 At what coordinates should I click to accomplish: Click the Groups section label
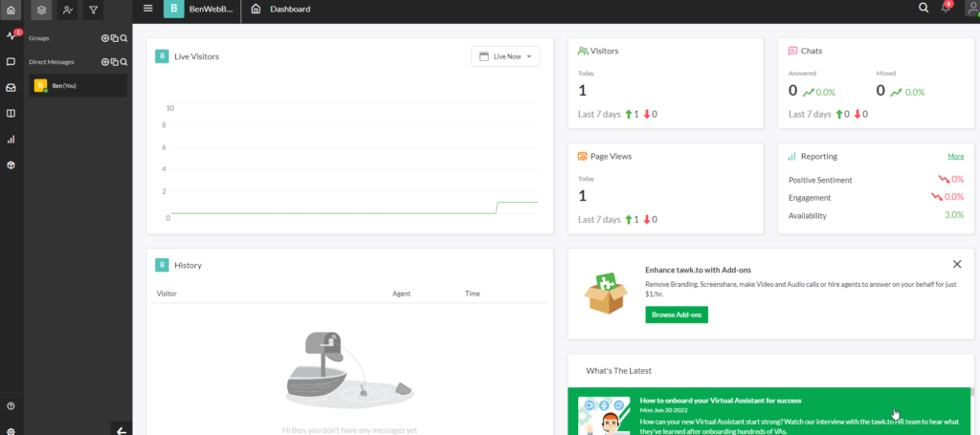click(x=38, y=38)
